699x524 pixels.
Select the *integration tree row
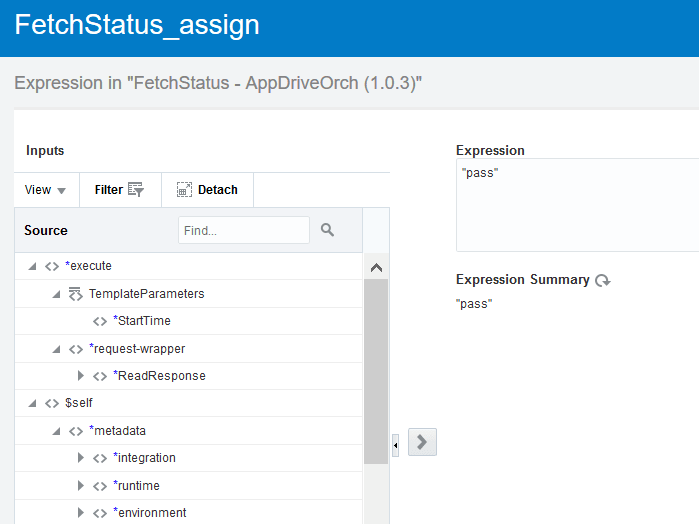click(189, 458)
